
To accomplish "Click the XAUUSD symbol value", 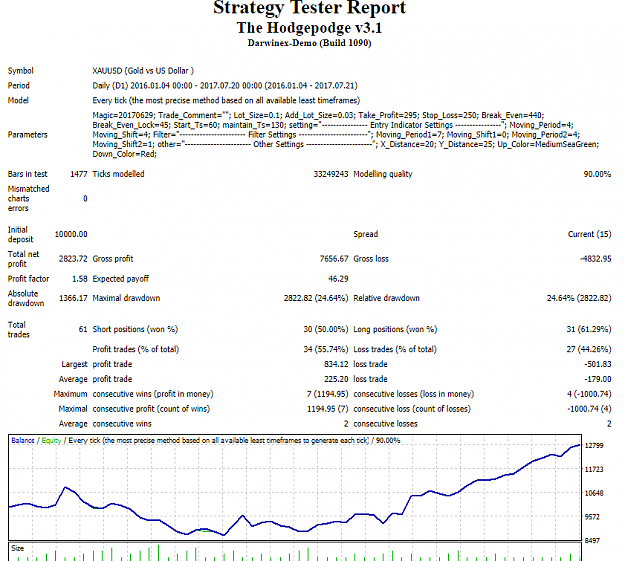I will [x=143, y=71].
